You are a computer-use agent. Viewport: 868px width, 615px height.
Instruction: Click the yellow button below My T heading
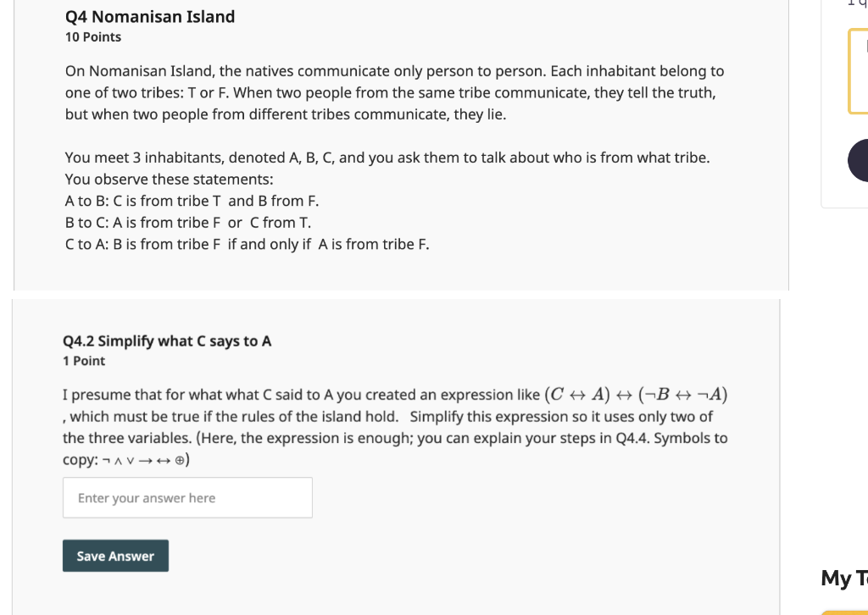click(848, 612)
